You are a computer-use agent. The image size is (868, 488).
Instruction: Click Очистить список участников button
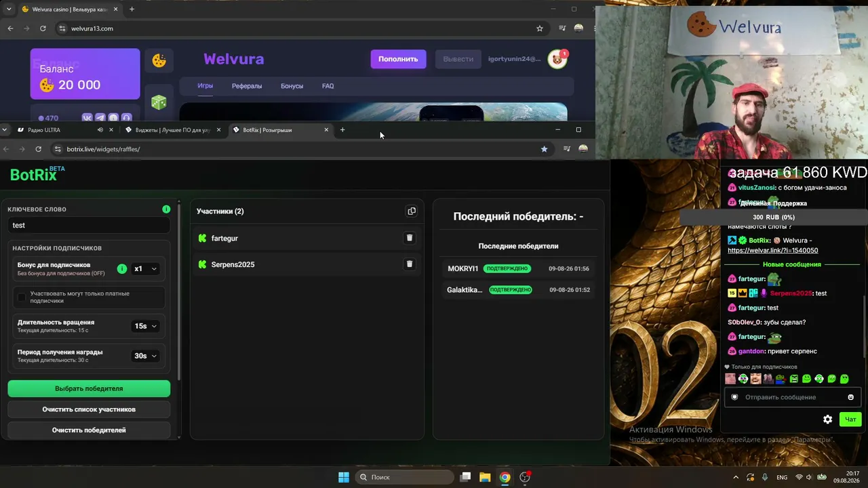point(89,409)
